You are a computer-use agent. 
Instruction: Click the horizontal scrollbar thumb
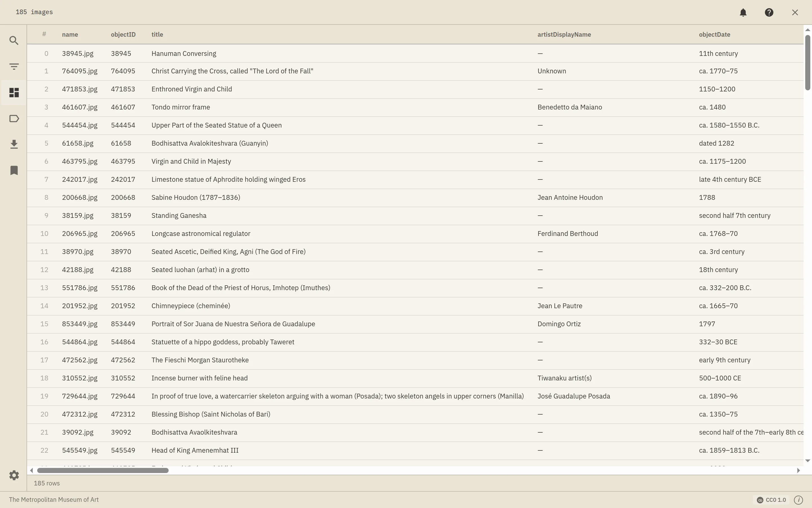pos(103,470)
